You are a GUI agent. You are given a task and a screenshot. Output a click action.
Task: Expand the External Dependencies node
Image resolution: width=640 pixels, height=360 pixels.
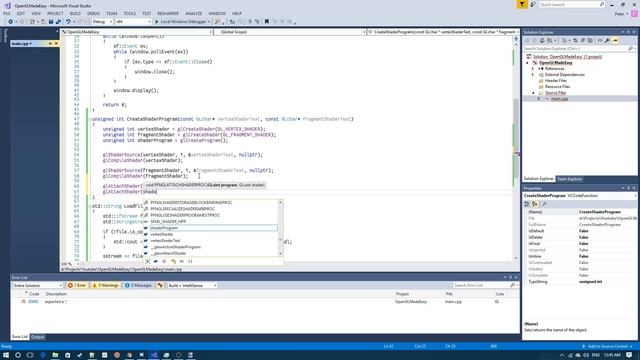pos(533,75)
